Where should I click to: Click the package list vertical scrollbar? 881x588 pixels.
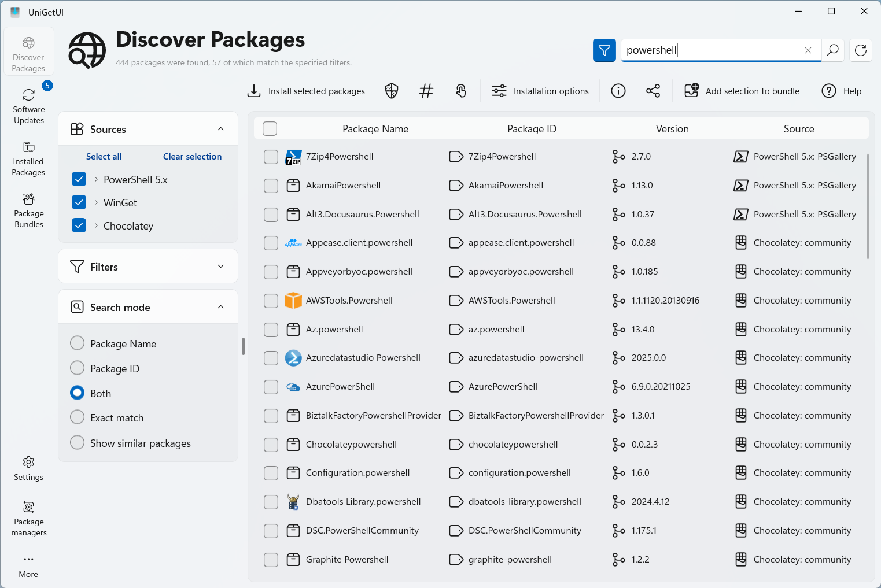tap(868, 206)
